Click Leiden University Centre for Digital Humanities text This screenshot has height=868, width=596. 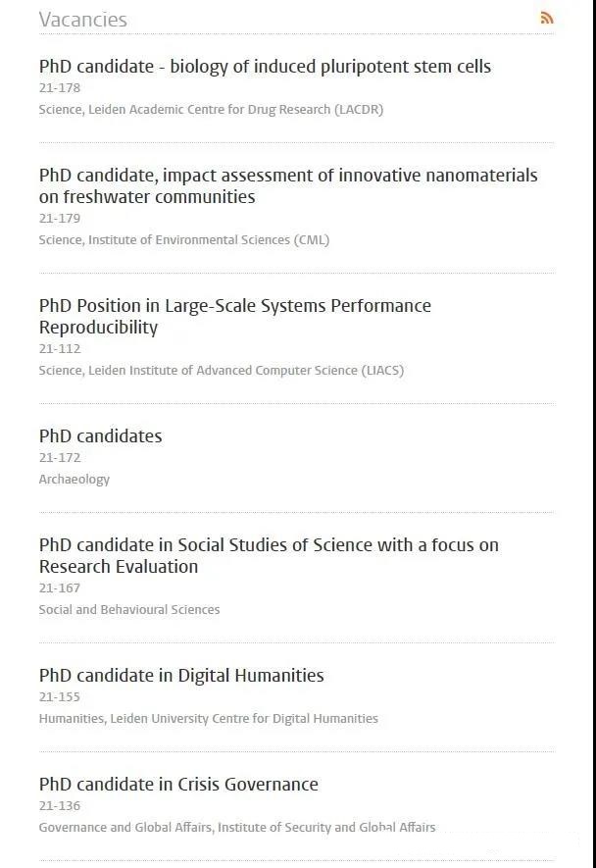point(244,719)
